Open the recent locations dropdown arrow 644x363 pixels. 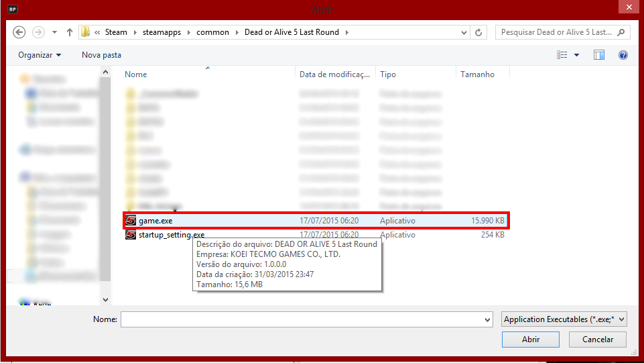click(54, 32)
